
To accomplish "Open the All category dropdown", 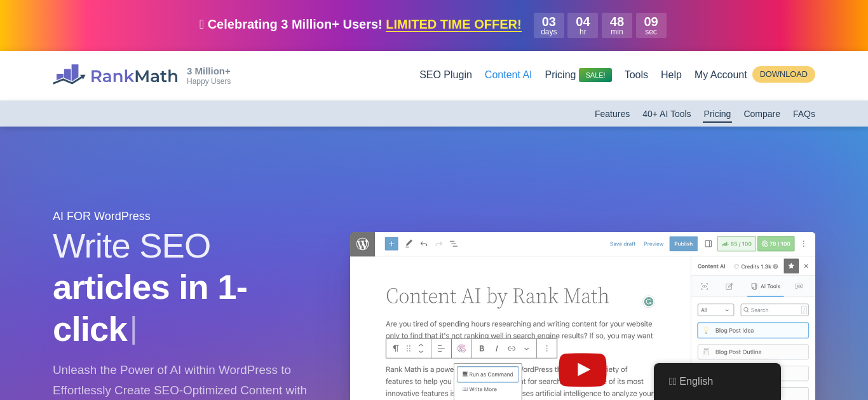I will click(715, 310).
